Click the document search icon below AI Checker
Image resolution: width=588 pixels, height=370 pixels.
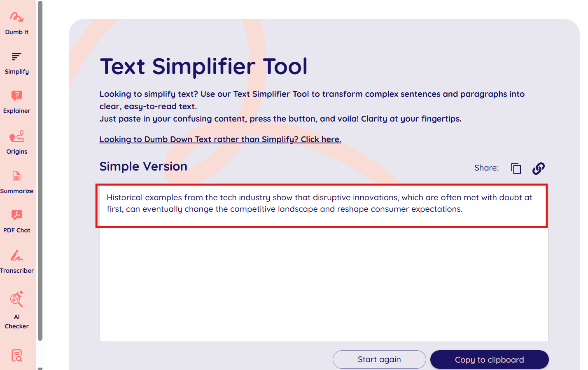17,355
